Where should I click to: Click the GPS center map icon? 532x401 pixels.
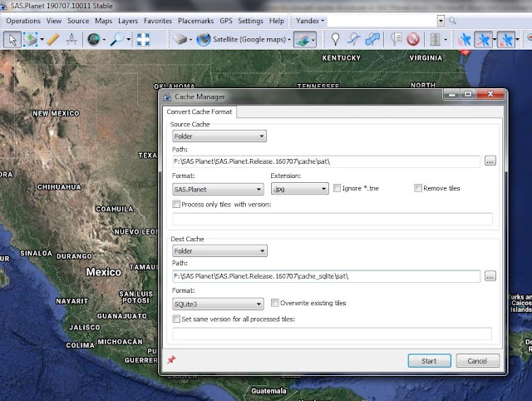tap(506, 40)
